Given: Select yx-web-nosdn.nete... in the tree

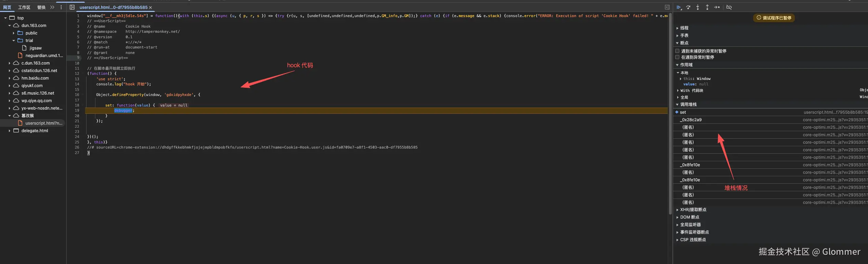Looking at the screenshot, I should [x=42, y=108].
